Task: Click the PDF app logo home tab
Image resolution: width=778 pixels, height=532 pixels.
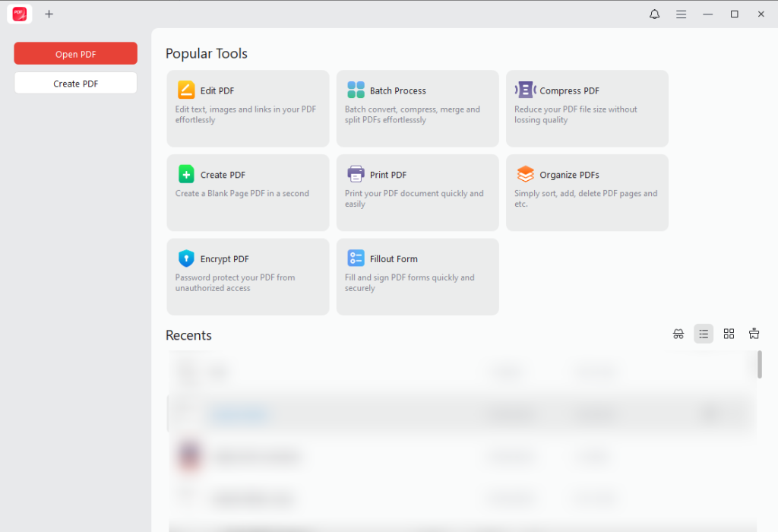Action: (x=20, y=14)
